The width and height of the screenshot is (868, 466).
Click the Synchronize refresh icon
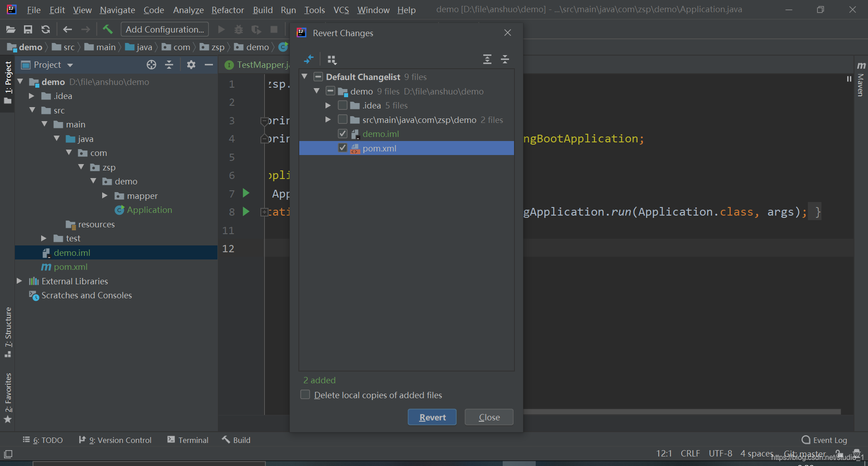click(46, 29)
